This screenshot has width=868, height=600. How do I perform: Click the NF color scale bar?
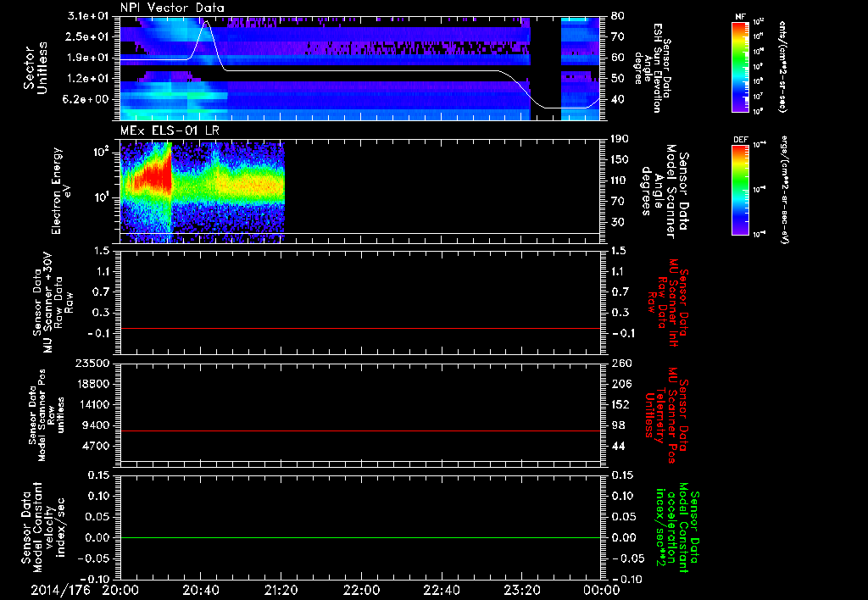(x=740, y=67)
